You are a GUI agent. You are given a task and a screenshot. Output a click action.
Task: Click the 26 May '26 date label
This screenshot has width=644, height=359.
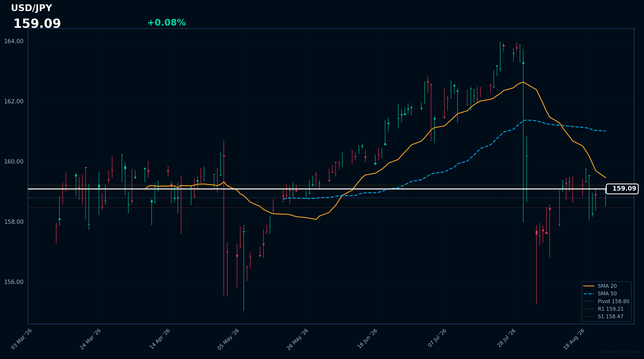298,339
